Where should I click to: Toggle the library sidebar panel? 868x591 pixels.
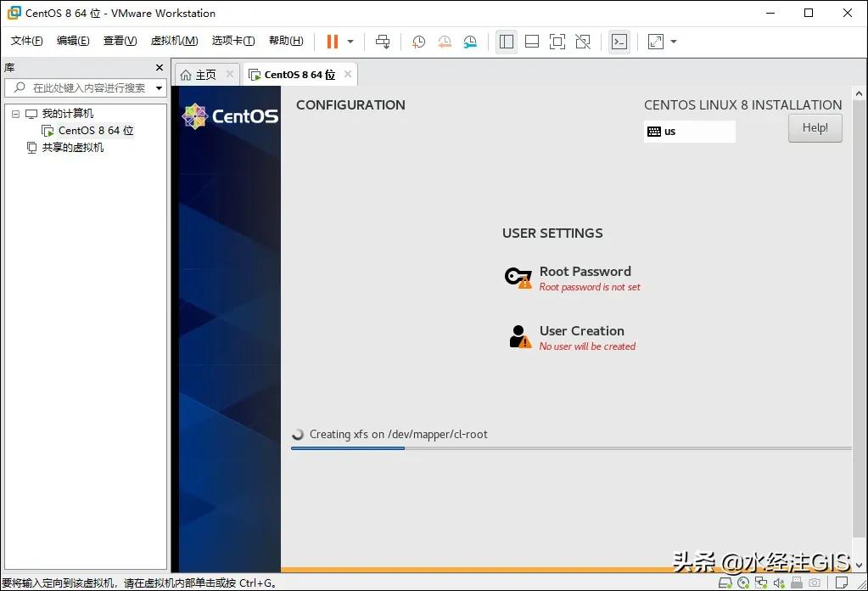tap(507, 41)
